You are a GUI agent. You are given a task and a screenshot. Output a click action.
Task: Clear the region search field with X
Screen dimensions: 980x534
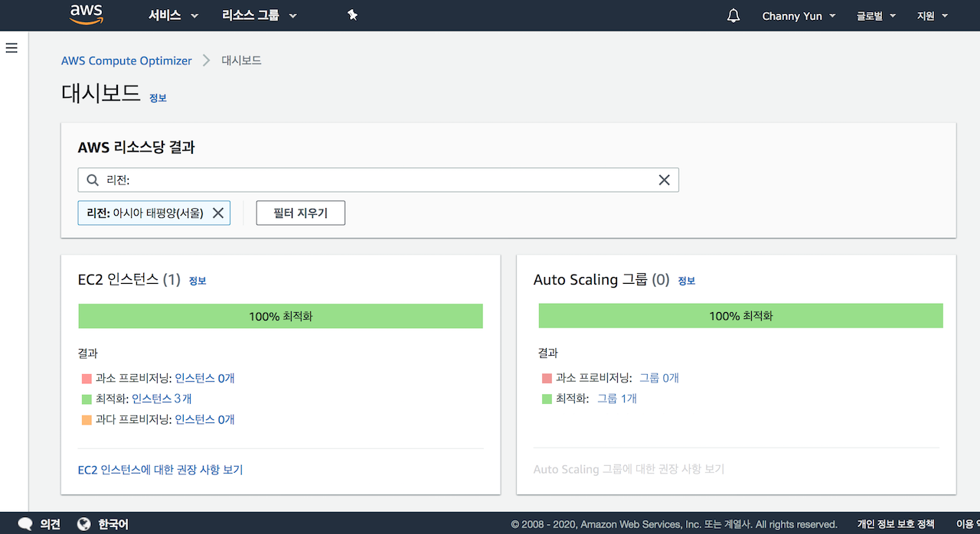point(664,180)
